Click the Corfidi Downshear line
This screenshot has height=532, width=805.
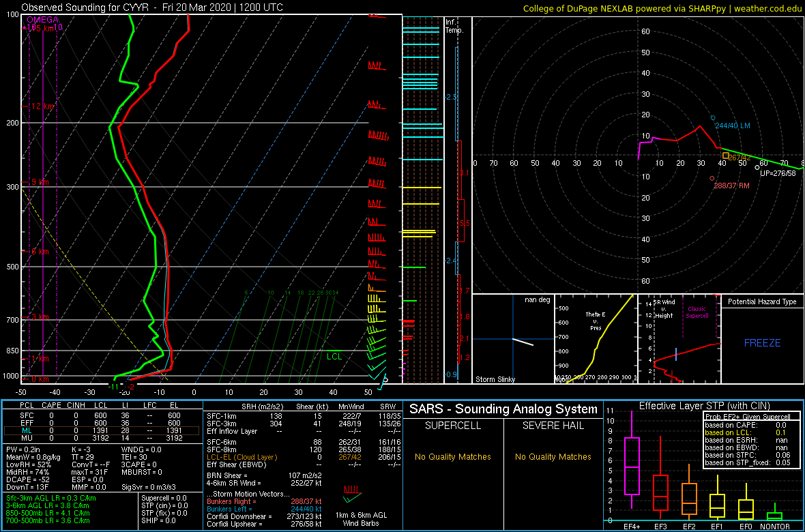tap(265, 516)
